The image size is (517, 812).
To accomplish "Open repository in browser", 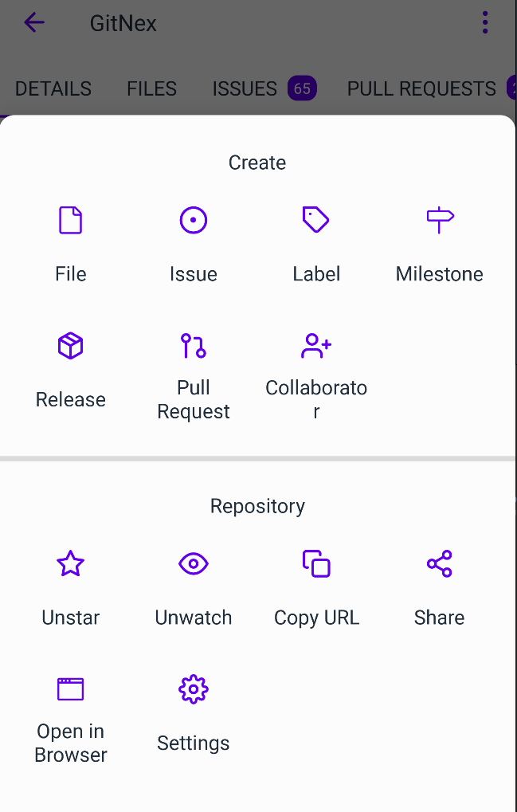I will [70, 720].
